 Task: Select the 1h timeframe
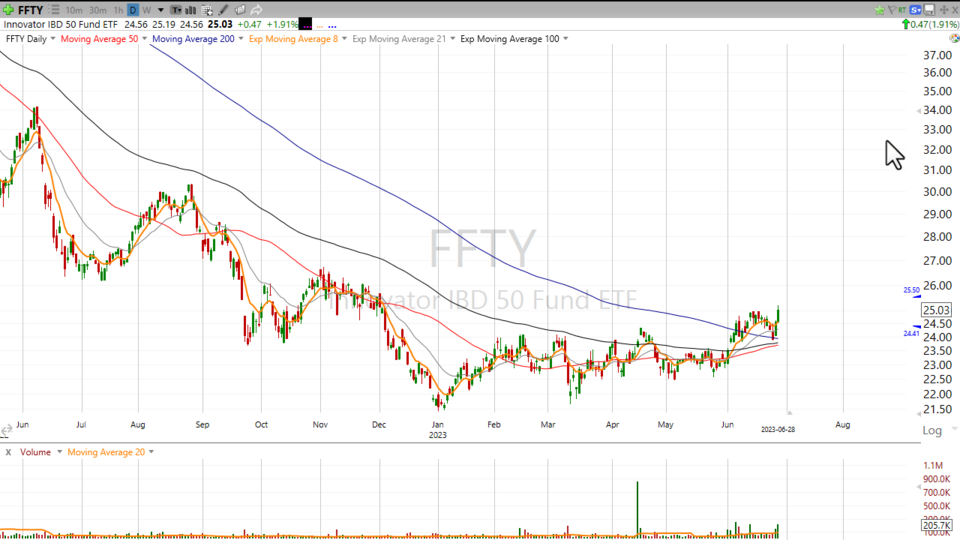coord(118,10)
